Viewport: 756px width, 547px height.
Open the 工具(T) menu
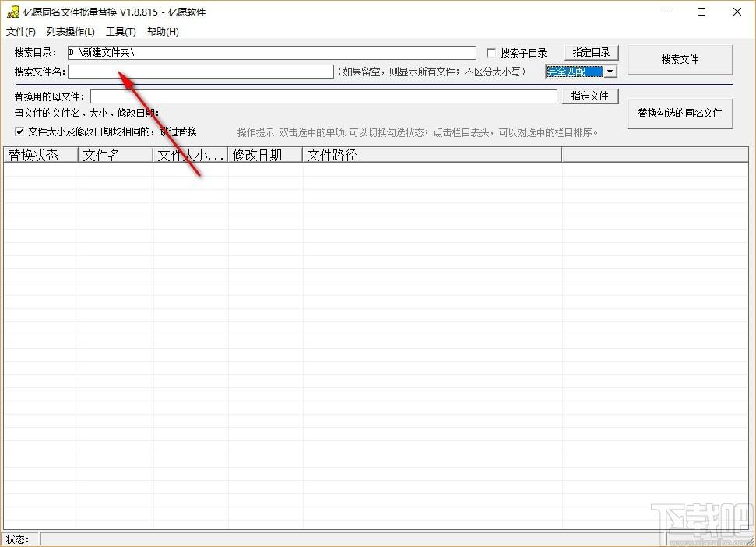pyautogui.click(x=121, y=32)
